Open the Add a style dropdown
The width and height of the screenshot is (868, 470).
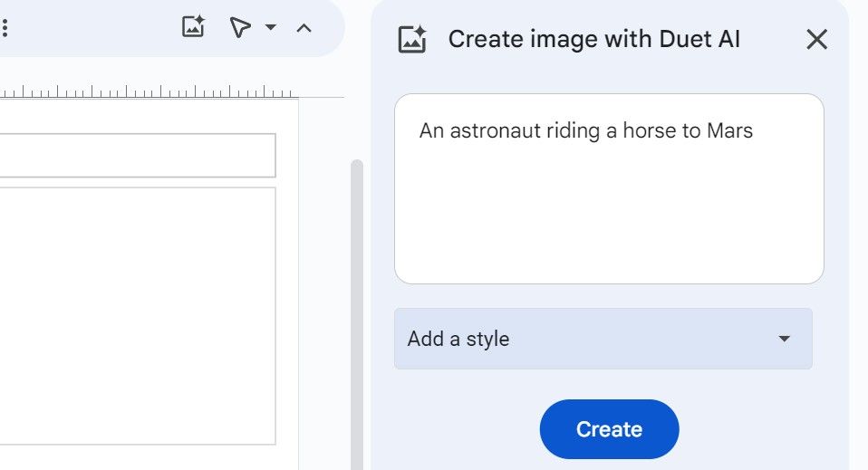(603, 339)
